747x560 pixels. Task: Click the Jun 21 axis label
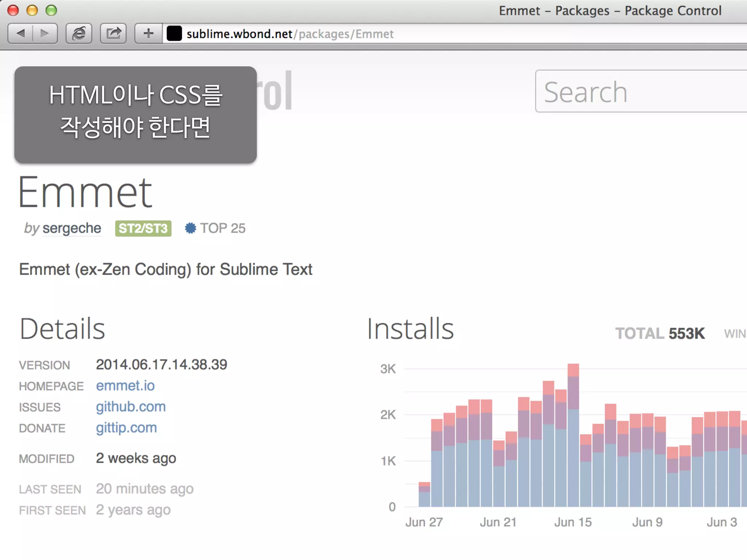pyautogui.click(x=498, y=522)
